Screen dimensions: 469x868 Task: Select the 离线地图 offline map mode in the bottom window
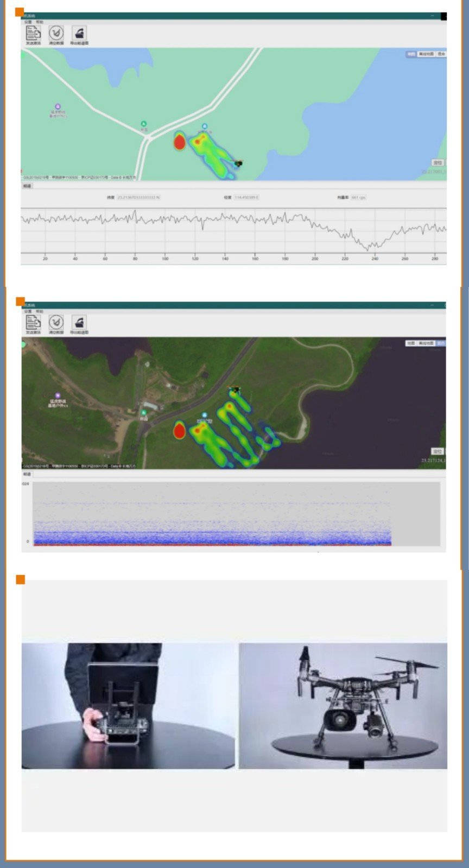pos(426,343)
